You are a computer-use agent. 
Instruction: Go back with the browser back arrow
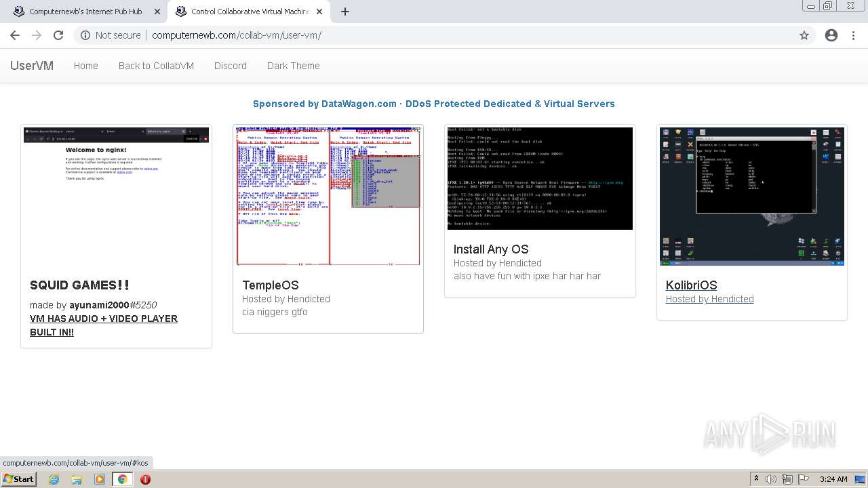tap(14, 35)
